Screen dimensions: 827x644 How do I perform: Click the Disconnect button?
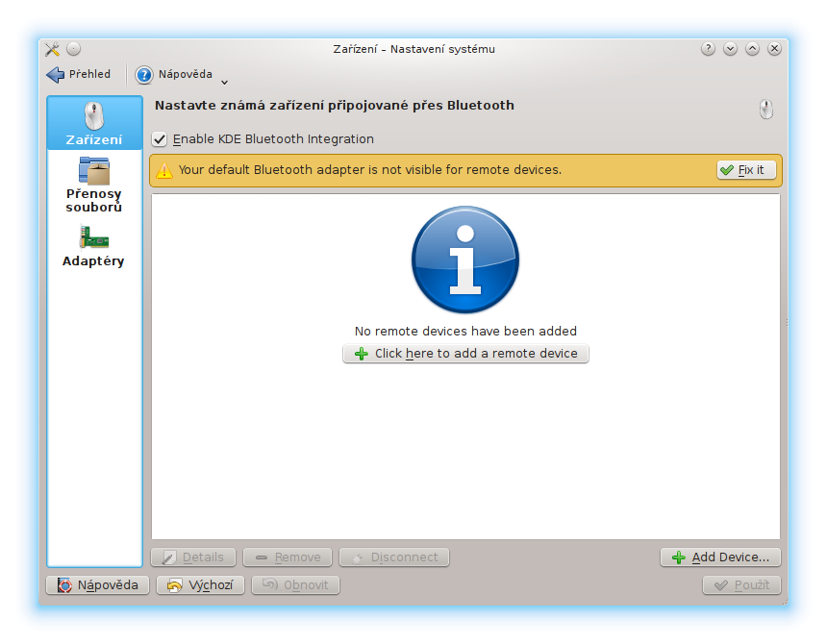pyautogui.click(x=394, y=557)
